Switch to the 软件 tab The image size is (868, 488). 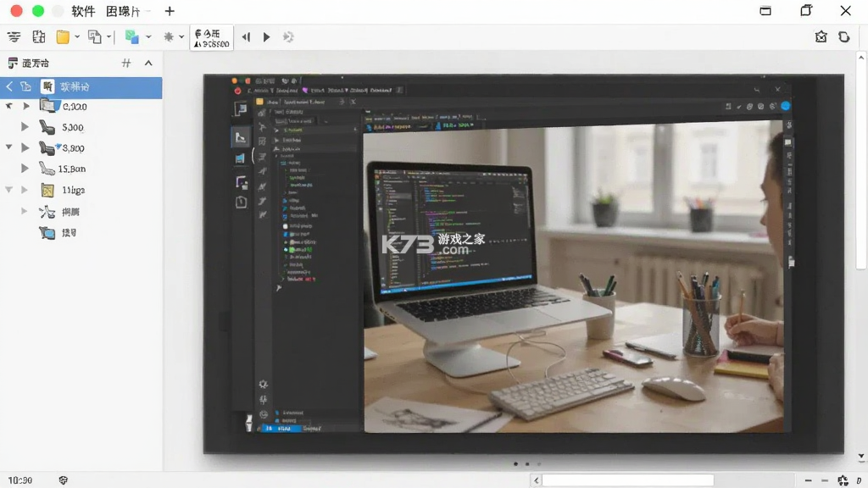[x=83, y=11]
